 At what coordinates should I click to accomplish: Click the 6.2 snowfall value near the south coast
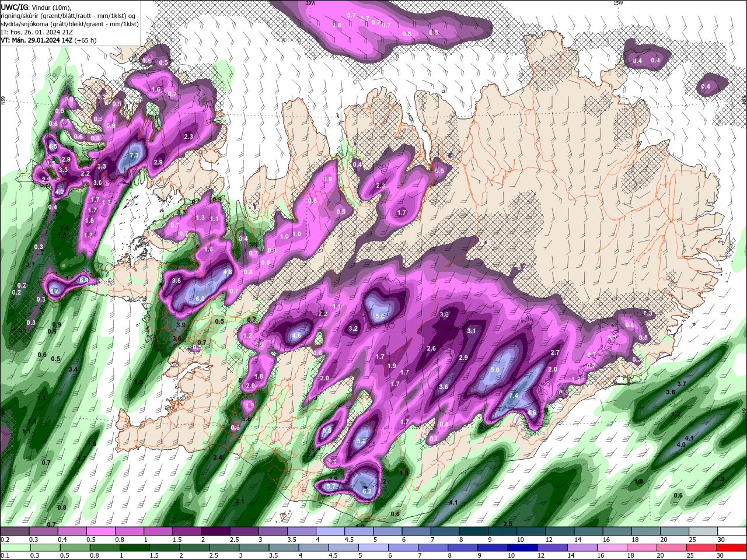[367, 492]
